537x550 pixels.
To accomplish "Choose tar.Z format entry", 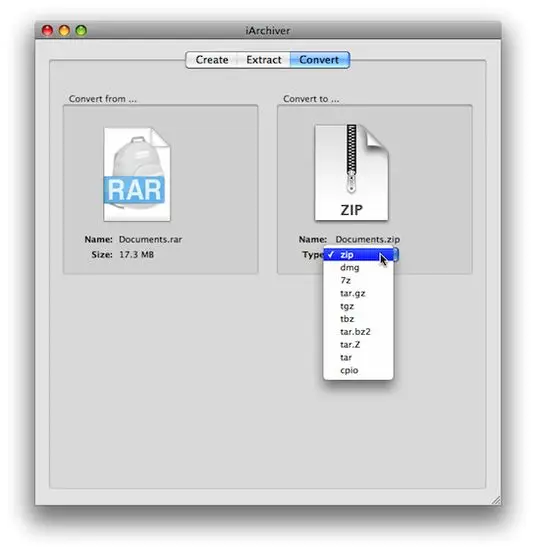I will [358, 345].
